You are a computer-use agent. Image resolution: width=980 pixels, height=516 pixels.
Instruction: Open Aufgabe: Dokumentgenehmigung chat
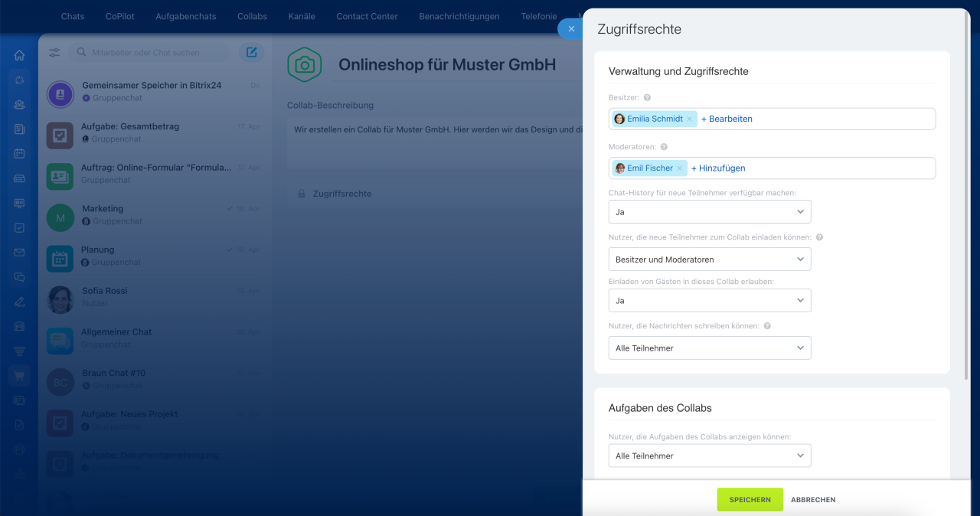155,464
